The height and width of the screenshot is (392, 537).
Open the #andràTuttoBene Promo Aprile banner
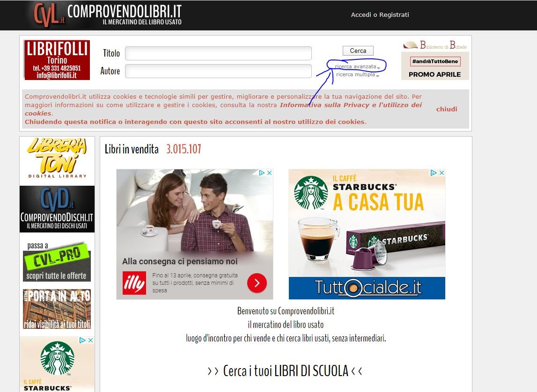(435, 66)
